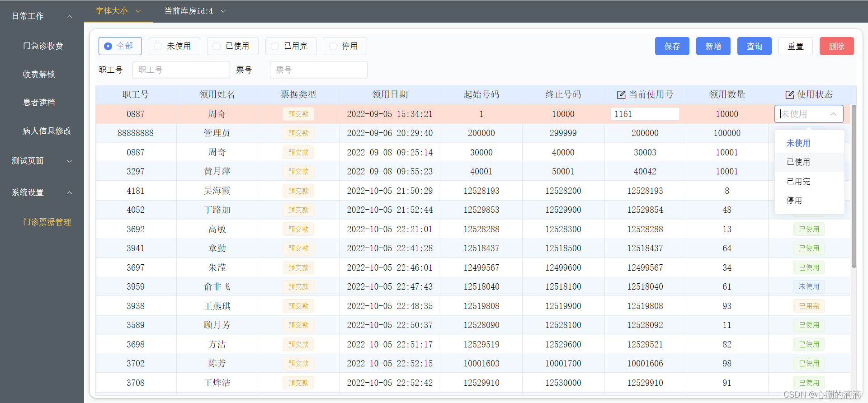Viewport: 868px width, 403px height.
Task: Open 患者建档 from the sidebar
Action: (x=39, y=103)
